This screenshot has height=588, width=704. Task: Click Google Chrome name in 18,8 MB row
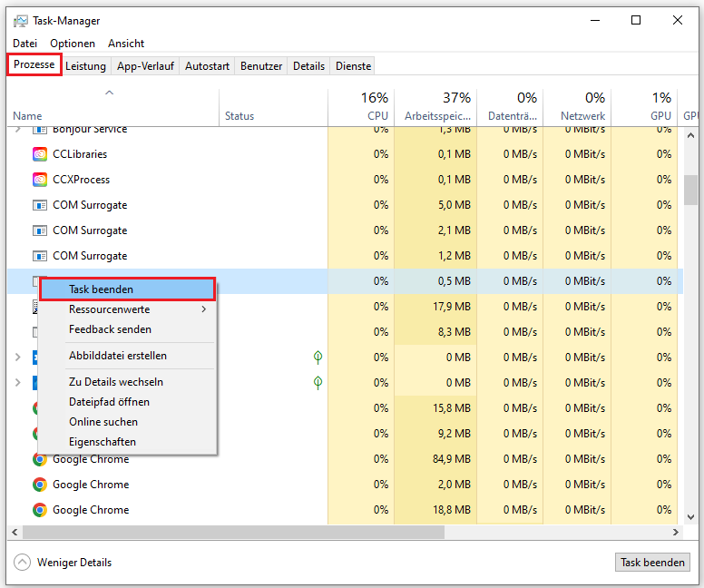(x=91, y=510)
